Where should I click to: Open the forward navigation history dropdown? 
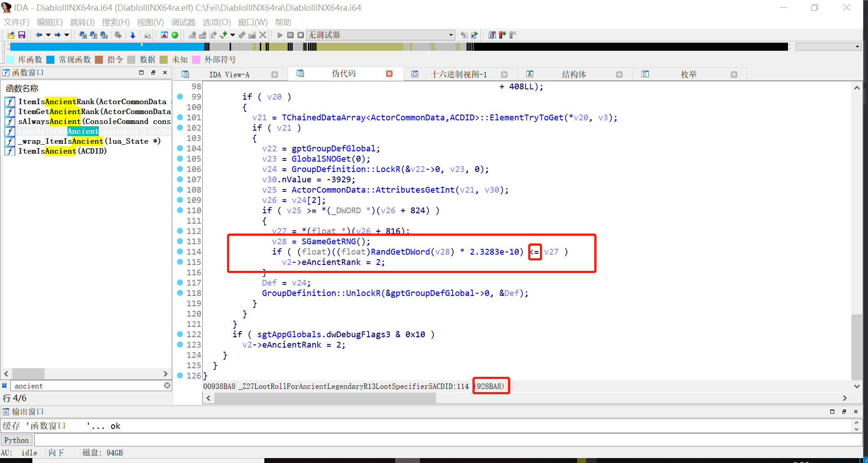coord(67,35)
